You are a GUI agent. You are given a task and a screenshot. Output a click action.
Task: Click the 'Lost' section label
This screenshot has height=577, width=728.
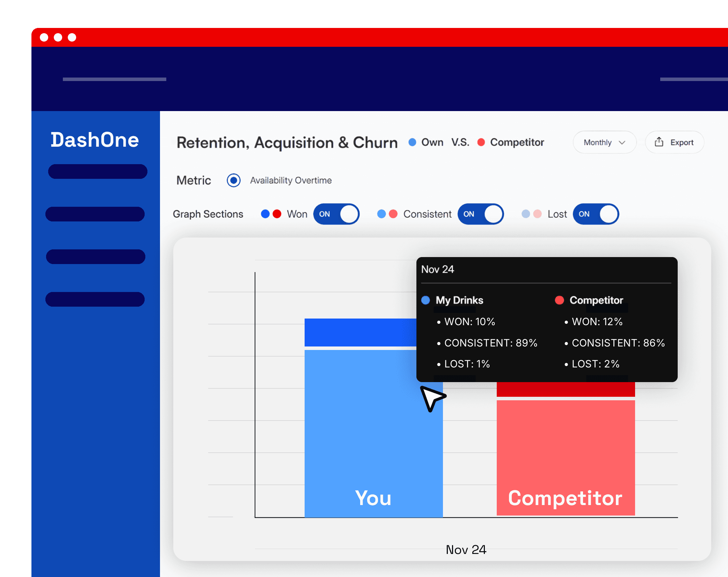coord(557,214)
